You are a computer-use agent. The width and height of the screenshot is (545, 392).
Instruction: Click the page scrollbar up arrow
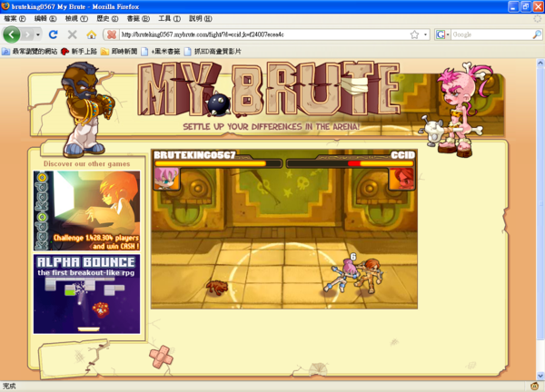(x=540, y=63)
